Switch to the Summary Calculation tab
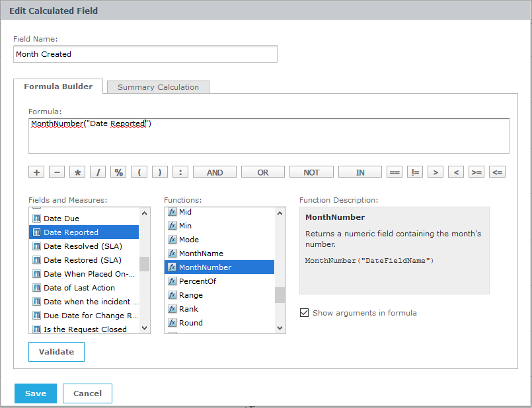Image resolution: width=532 pixels, height=408 pixels. point(158,87)
